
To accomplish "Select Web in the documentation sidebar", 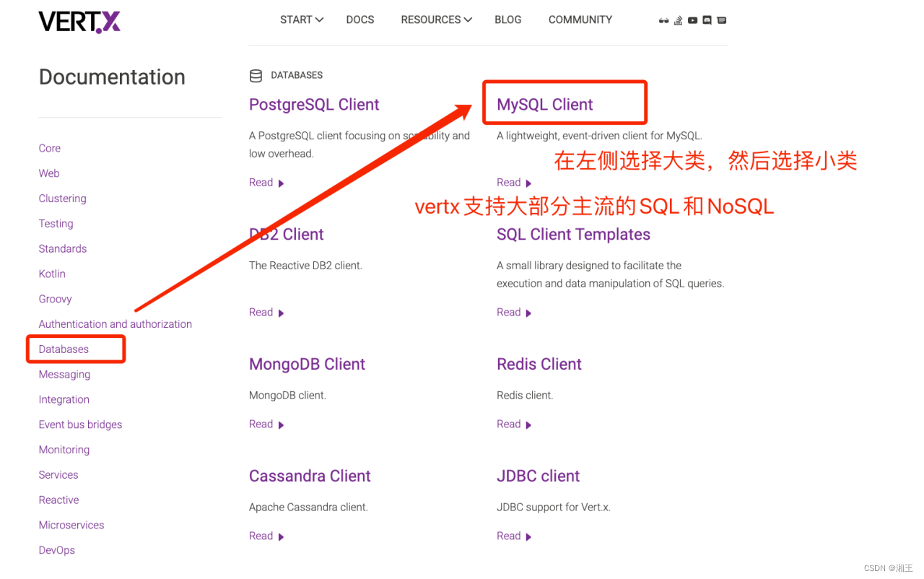I will tap(49, 173).
